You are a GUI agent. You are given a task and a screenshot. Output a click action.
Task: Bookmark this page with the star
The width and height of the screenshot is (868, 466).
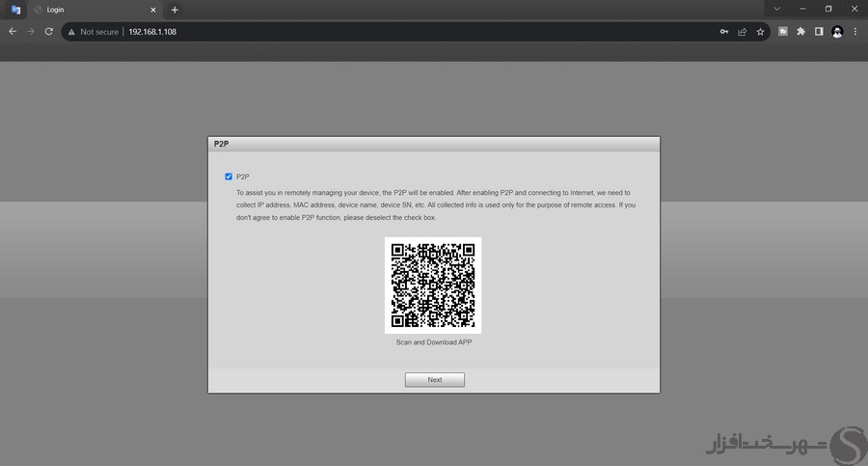(760, 32)
